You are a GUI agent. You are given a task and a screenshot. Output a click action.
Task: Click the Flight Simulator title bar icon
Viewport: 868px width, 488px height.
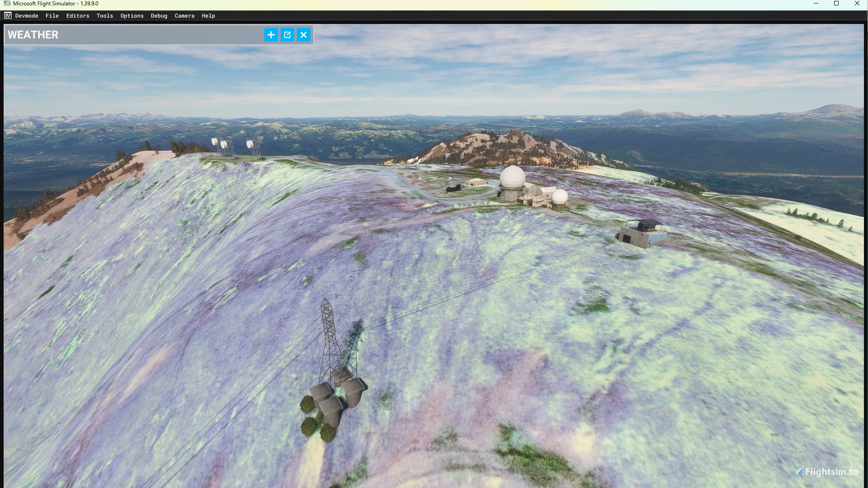[7, 4]
